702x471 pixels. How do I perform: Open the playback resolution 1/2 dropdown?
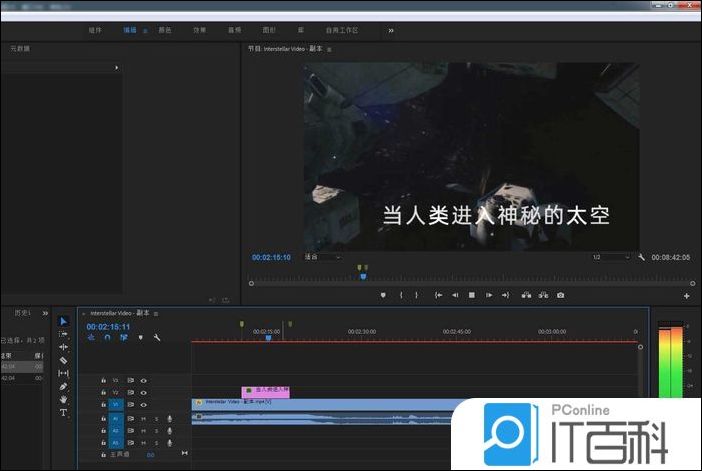click(610, 257)
